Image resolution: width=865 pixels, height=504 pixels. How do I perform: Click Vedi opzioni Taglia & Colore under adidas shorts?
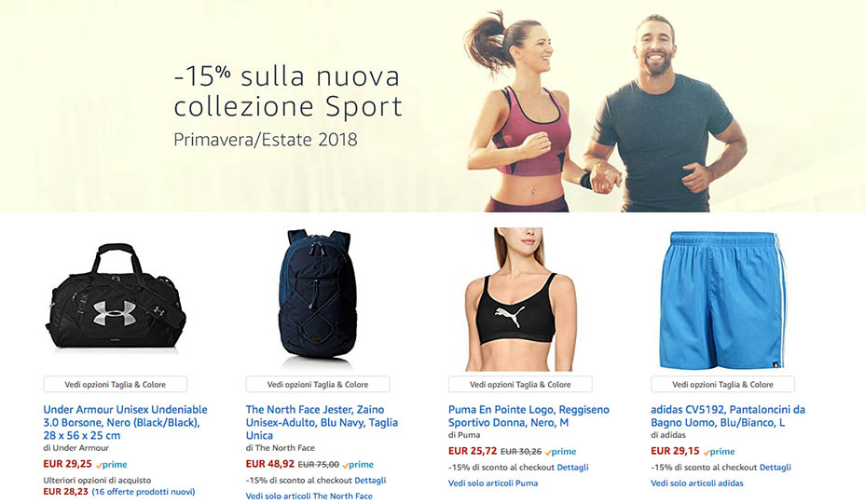click(x=722, y=385)
